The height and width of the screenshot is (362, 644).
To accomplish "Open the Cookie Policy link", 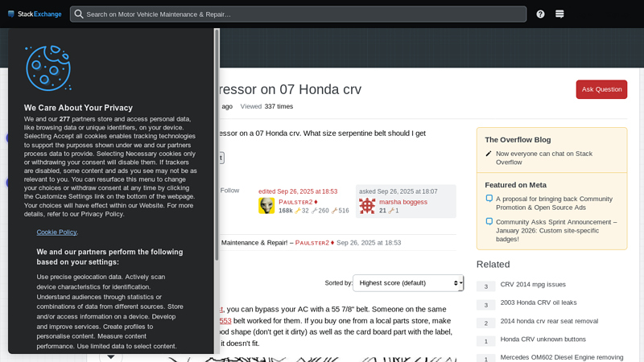I will (57, 232).
